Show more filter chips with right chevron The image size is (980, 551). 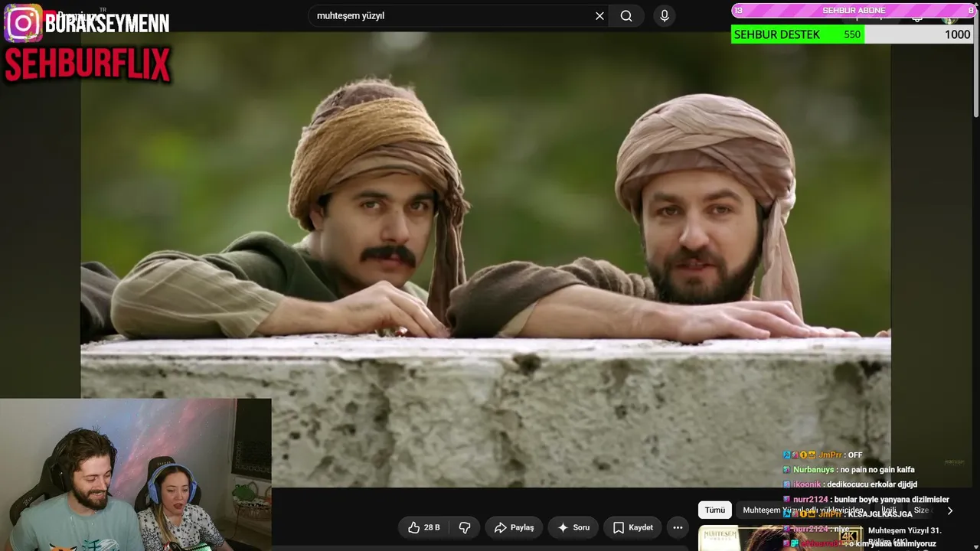pyautogui.click(x=950, y=510)
